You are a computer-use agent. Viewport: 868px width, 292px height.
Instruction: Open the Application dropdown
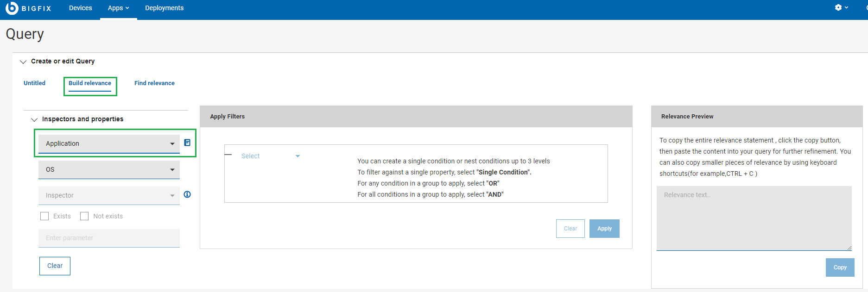click(x=109, y=143)
